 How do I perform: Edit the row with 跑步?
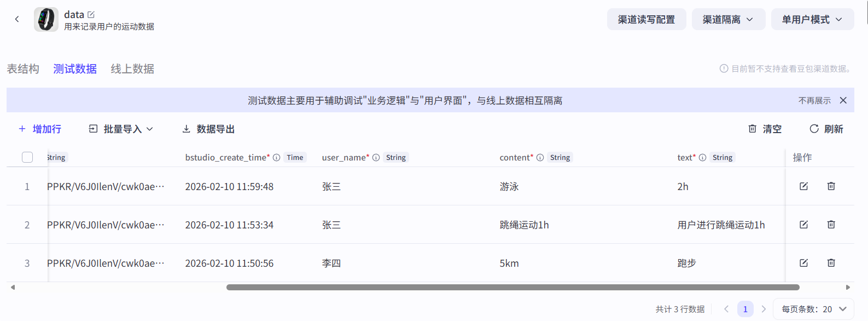coord(803,263)
